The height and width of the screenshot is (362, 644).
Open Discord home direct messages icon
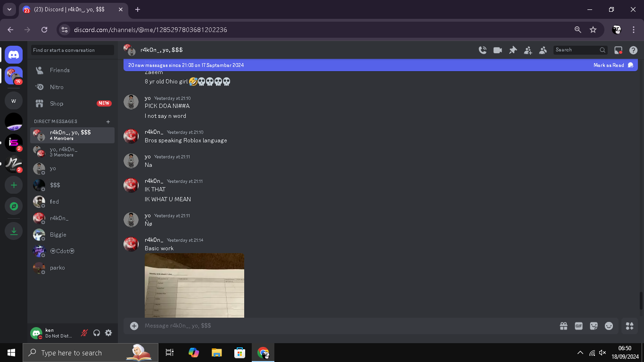[14, 55]
